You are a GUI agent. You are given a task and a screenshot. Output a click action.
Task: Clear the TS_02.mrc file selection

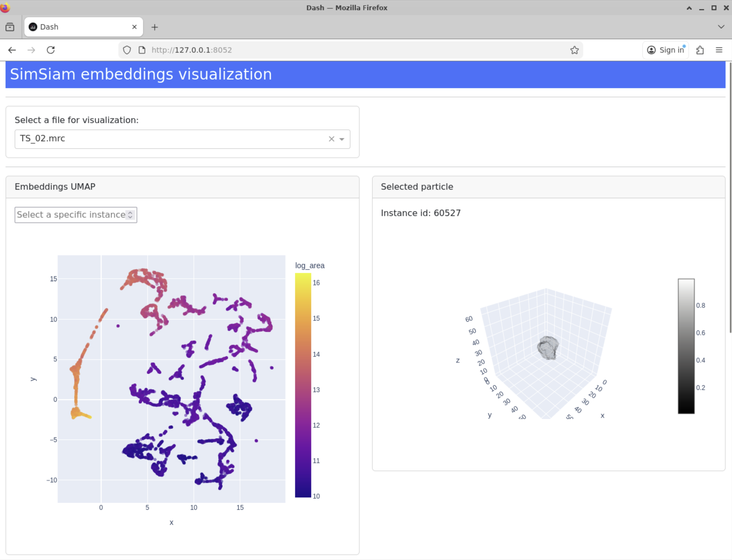pos(331,139)
